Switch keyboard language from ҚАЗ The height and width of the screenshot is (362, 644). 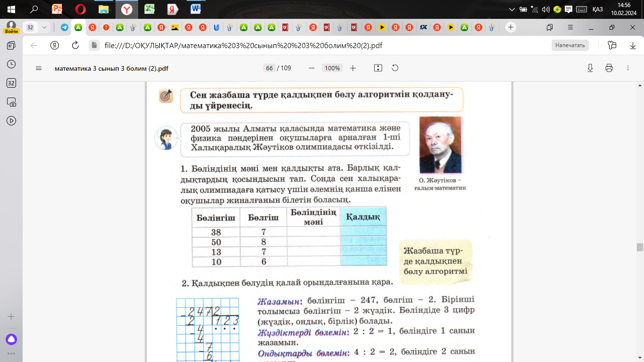coord(597,9)
